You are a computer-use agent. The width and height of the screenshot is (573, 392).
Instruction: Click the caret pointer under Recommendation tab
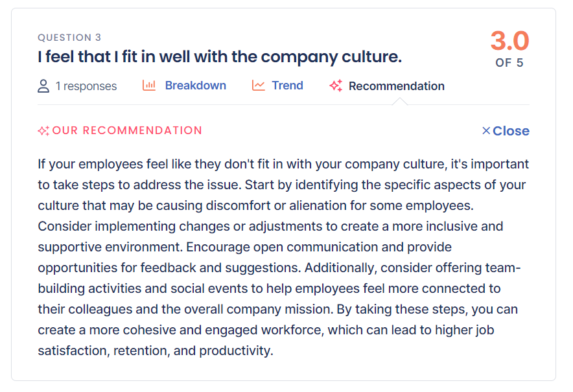[x=400, y=101]
